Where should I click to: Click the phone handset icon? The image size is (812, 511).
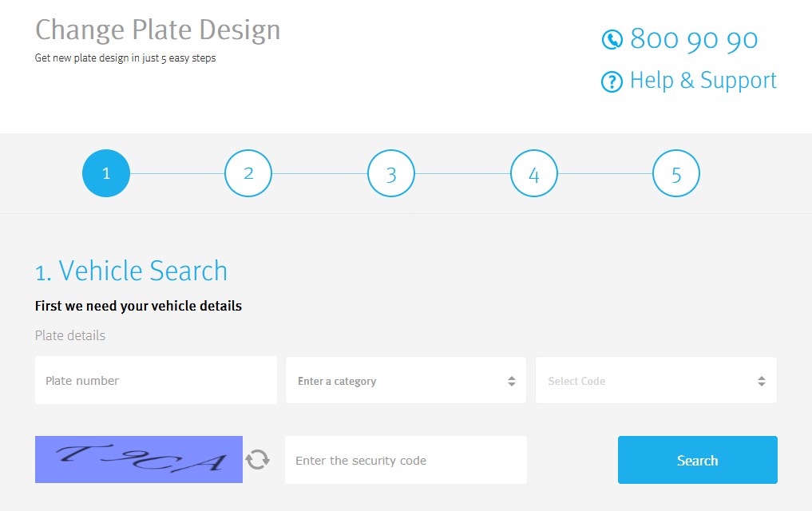coord(612,39)
